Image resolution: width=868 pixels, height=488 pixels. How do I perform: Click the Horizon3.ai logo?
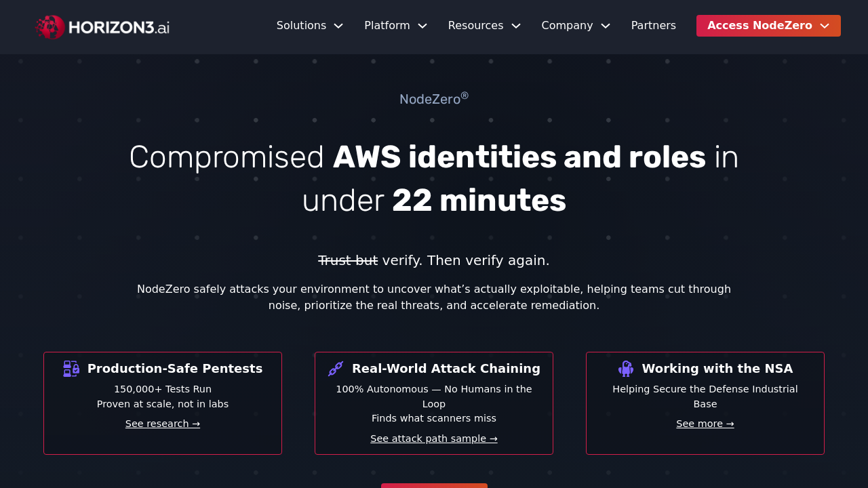click(x=102, y=27)
